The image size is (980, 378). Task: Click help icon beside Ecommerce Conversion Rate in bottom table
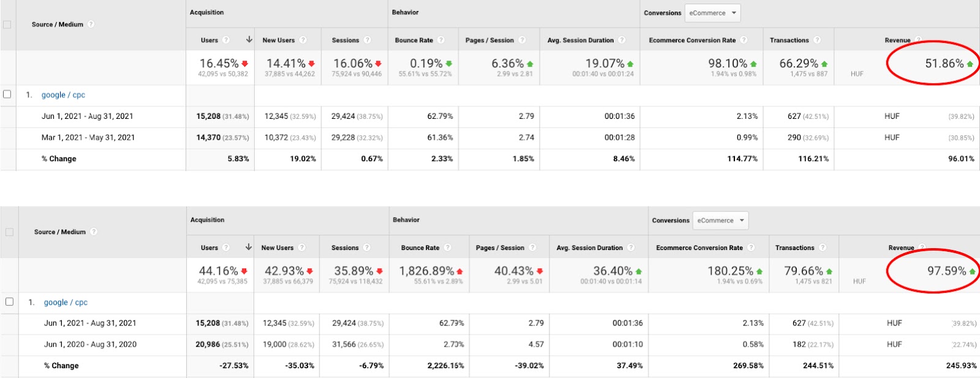click(751, 248)
